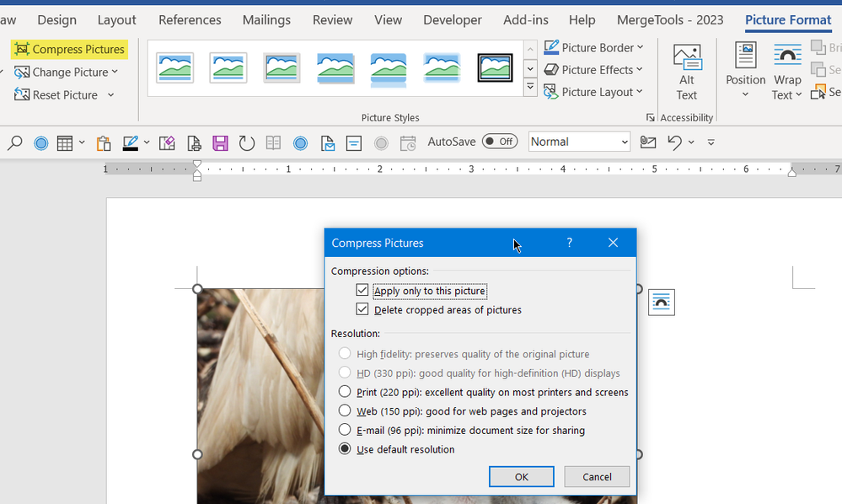This screenshot has height=504, width=842.
Task: Apply the black double frame picture style
Action: [x=495, y=68]
